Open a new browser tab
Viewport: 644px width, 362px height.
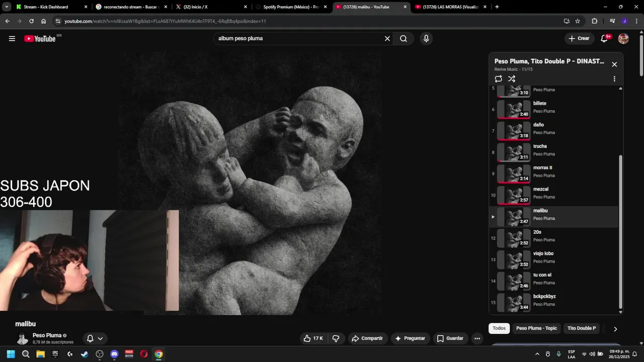[x=497, y=7]
